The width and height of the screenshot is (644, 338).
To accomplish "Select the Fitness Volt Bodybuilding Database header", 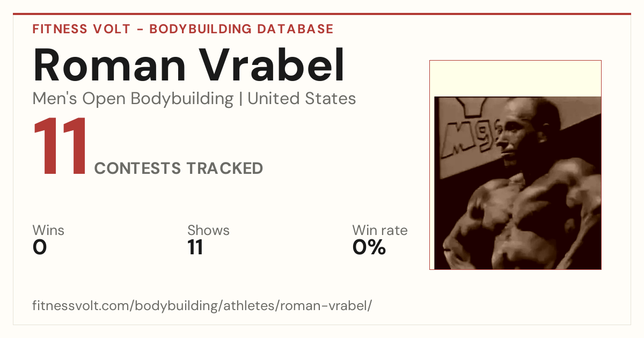I will [183, 29].
